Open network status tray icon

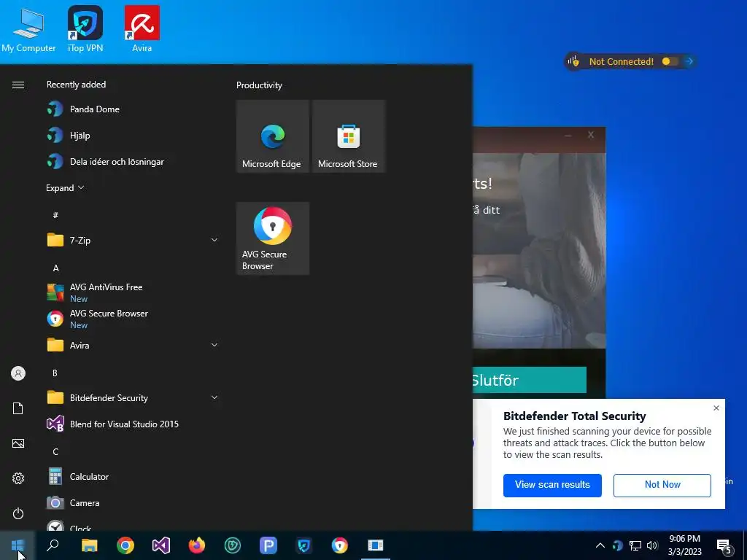pos(635,545)
